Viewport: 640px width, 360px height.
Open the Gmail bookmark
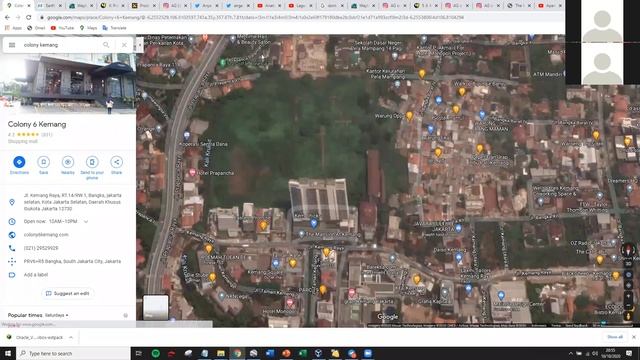click(x=36, y=28)
